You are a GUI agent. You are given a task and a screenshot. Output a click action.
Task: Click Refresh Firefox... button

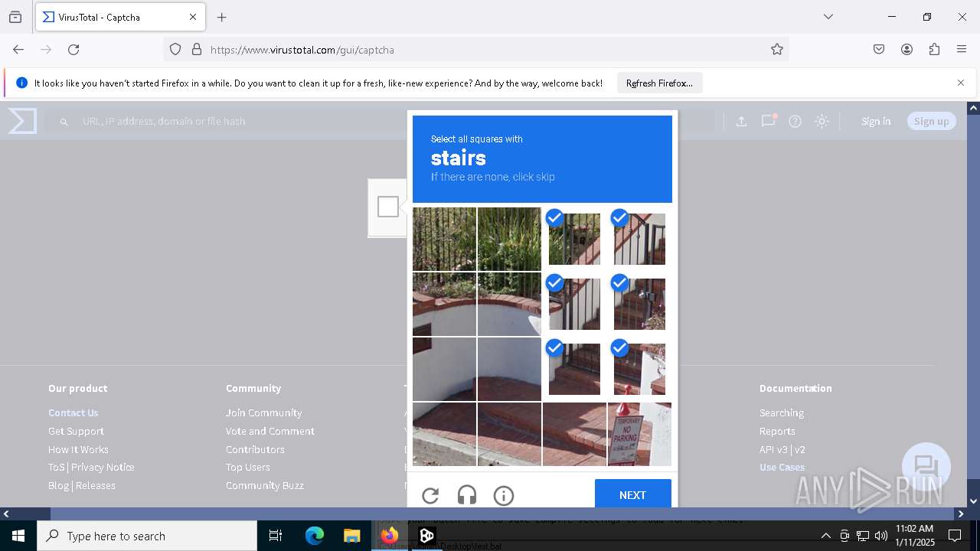[659, 83]
